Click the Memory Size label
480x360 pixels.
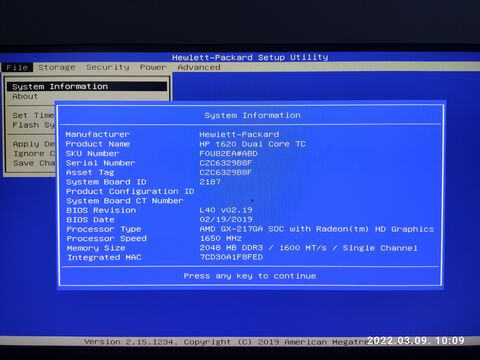tap(96, 248)
